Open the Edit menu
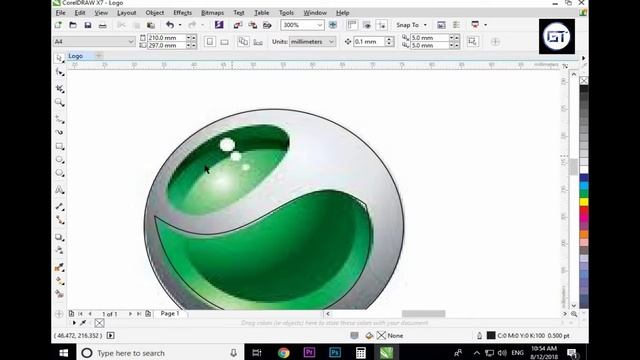 click(80, 13)
